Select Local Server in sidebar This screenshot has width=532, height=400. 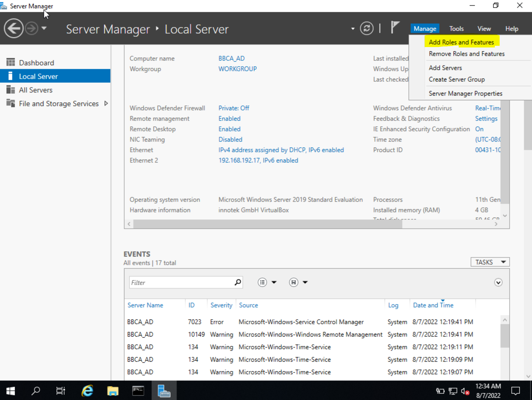click(55, 76)
